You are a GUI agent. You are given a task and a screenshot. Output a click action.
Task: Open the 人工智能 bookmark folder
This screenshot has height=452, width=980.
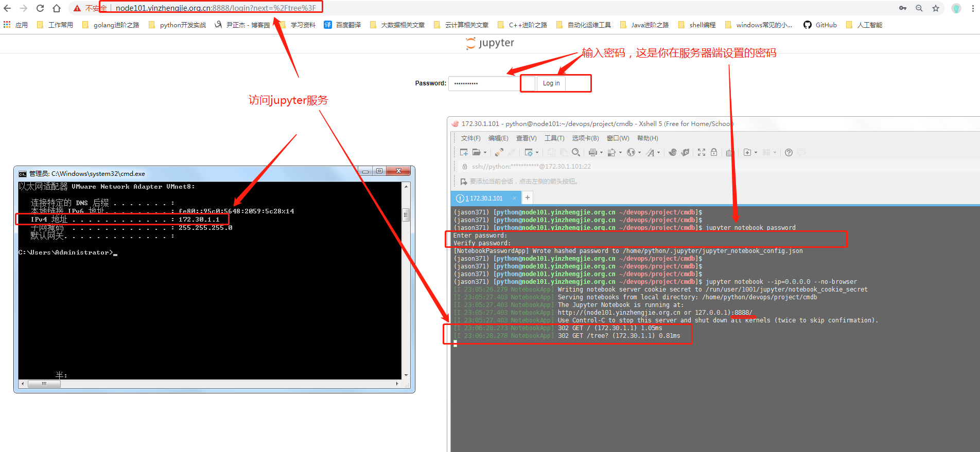(x=864, y=25)
